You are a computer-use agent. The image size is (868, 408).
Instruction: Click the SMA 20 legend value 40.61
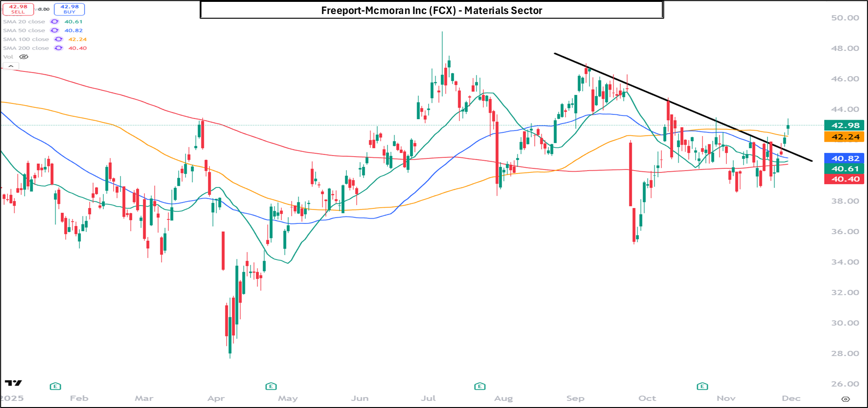click(x=73, y=21)
